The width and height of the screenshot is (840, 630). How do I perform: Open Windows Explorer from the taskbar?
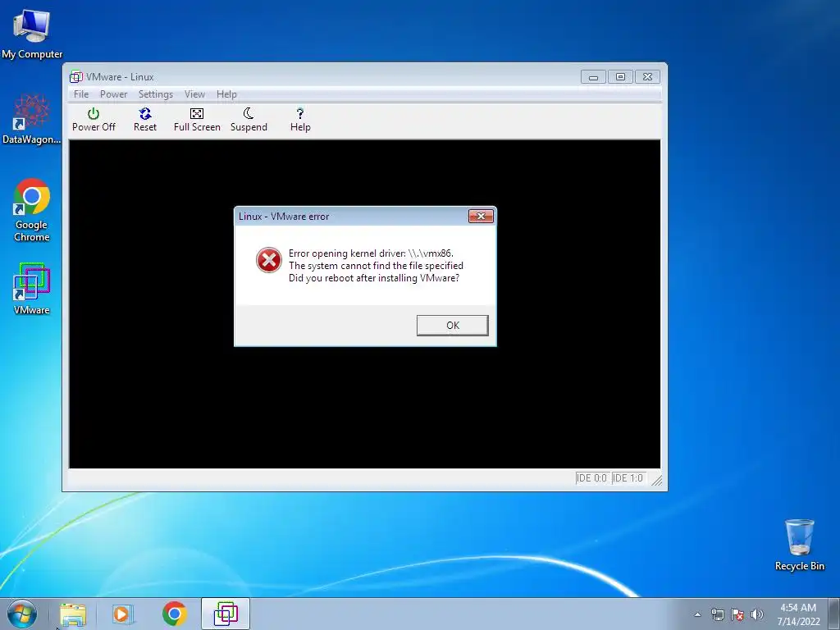(73, 614)
